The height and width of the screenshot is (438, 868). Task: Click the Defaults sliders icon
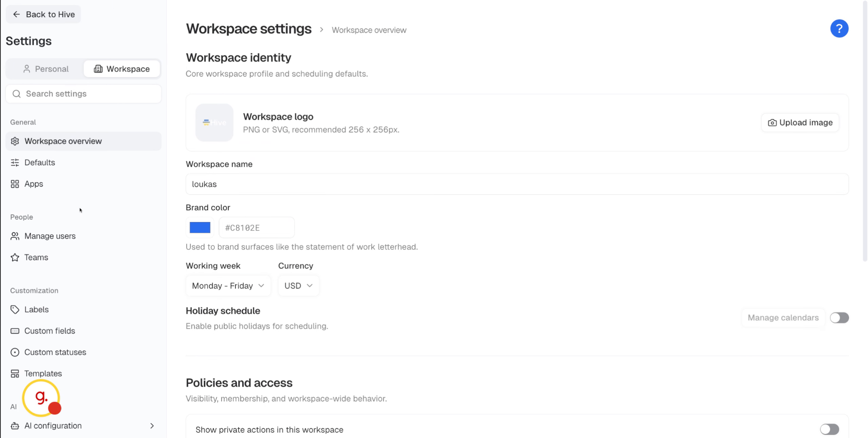(x=15, y=163)
